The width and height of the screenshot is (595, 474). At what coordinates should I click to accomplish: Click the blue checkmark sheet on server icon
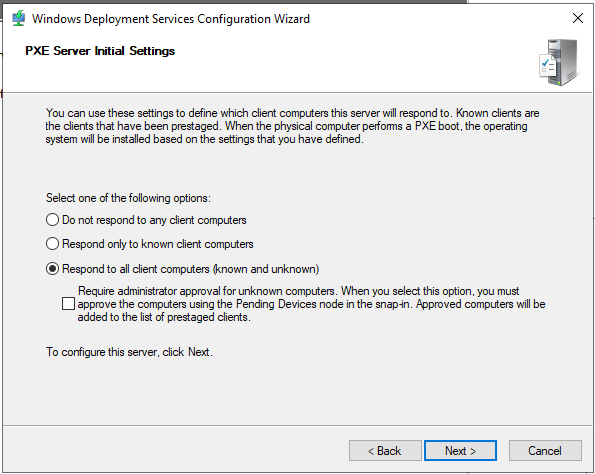547,65
